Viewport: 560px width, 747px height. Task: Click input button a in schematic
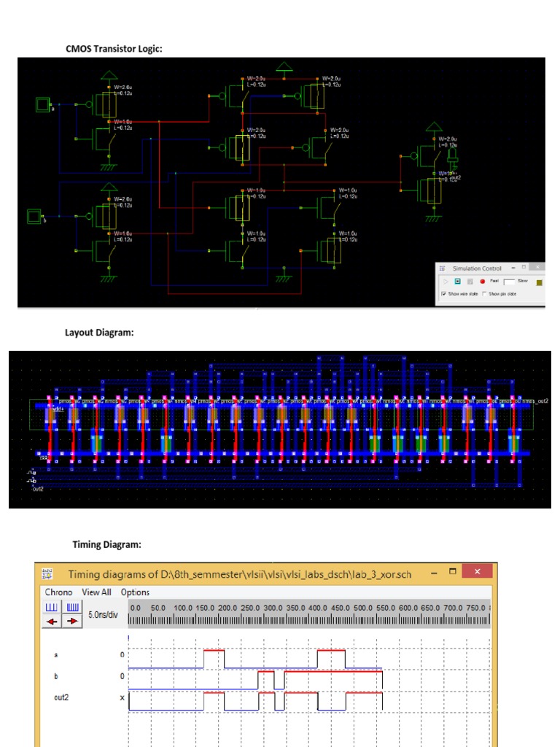(x=43, y=104)
